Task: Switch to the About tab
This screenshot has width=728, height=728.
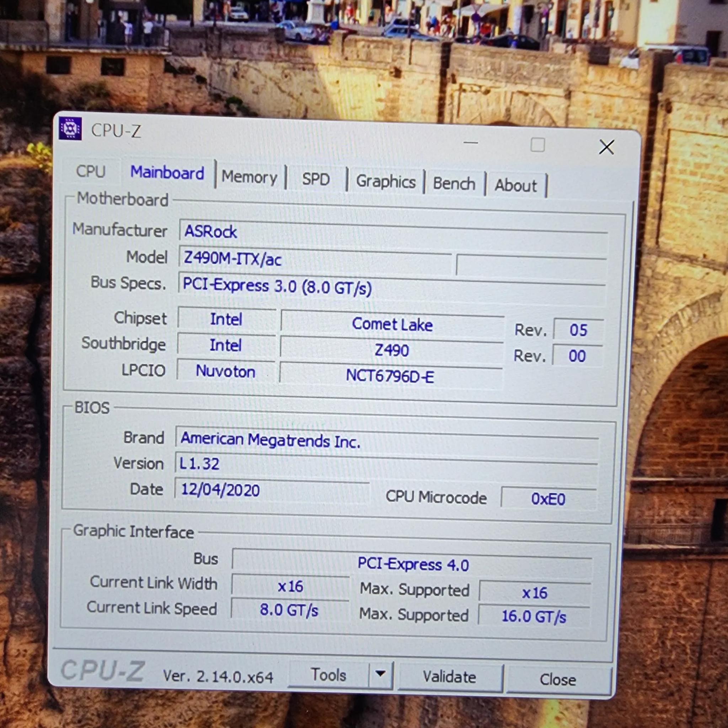Action: [515, 186]
